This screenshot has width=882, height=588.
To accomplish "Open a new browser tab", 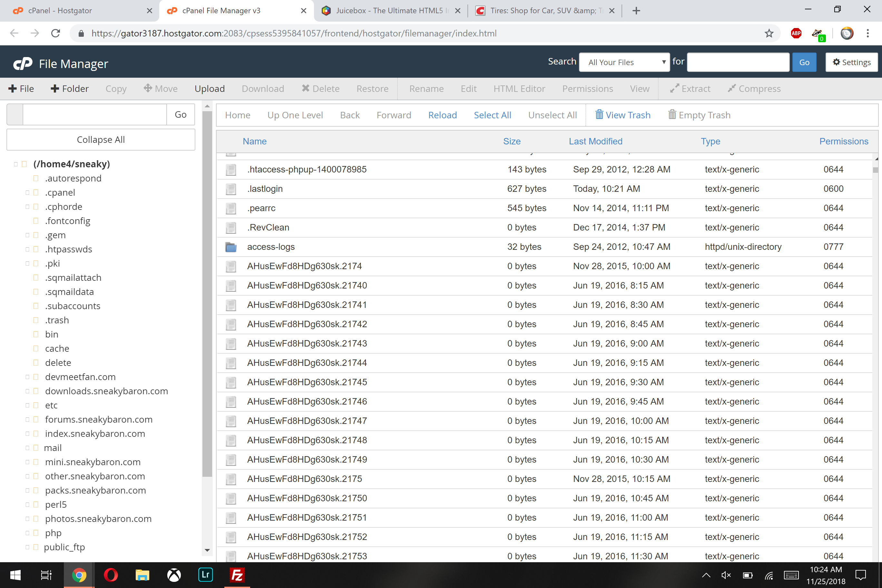I will coord(636,11).
